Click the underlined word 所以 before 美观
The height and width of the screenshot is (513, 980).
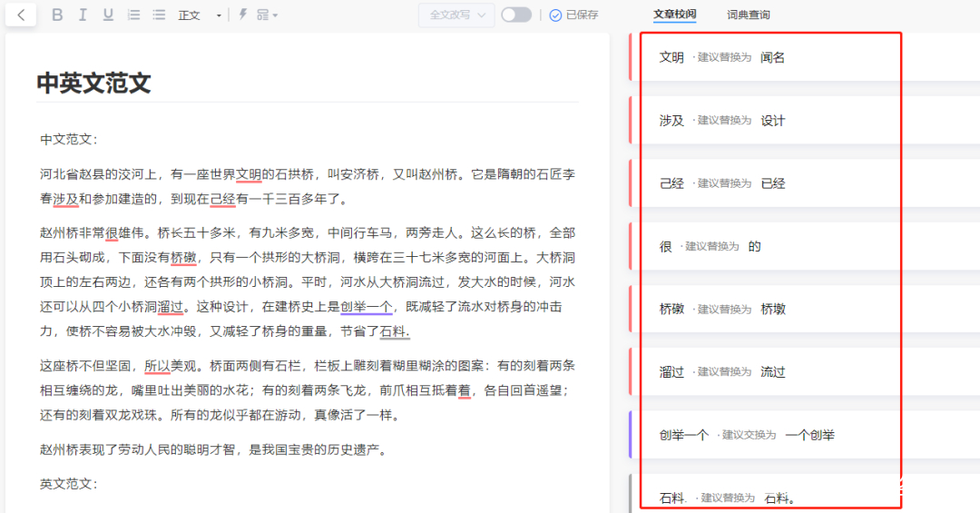(x=158, y=366)
